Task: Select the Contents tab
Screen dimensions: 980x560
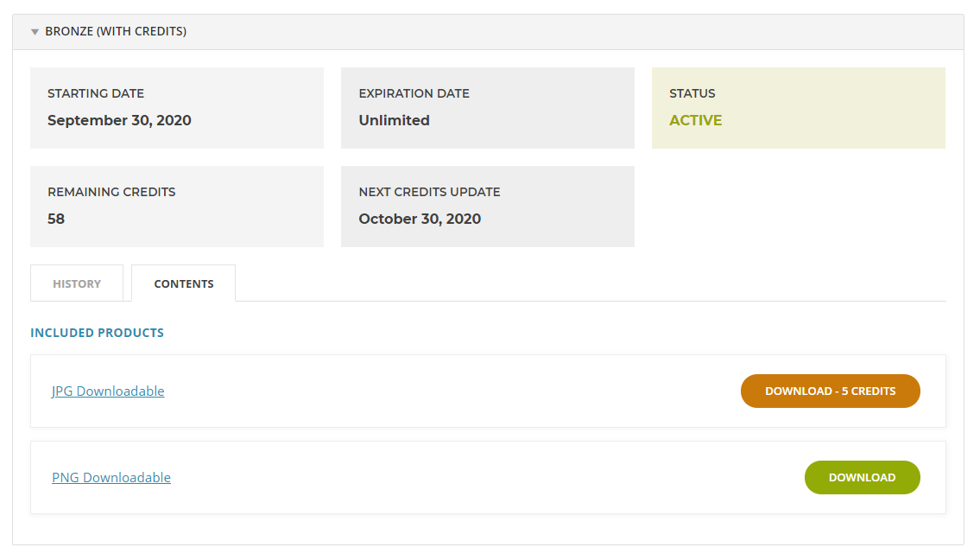Action: pos(184,283)
